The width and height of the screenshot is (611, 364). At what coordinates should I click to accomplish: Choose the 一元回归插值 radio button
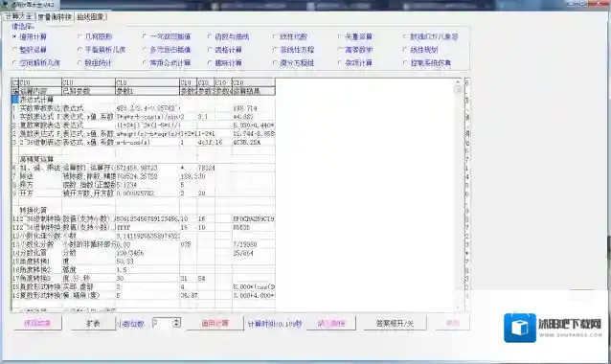[x=167, y=36]
